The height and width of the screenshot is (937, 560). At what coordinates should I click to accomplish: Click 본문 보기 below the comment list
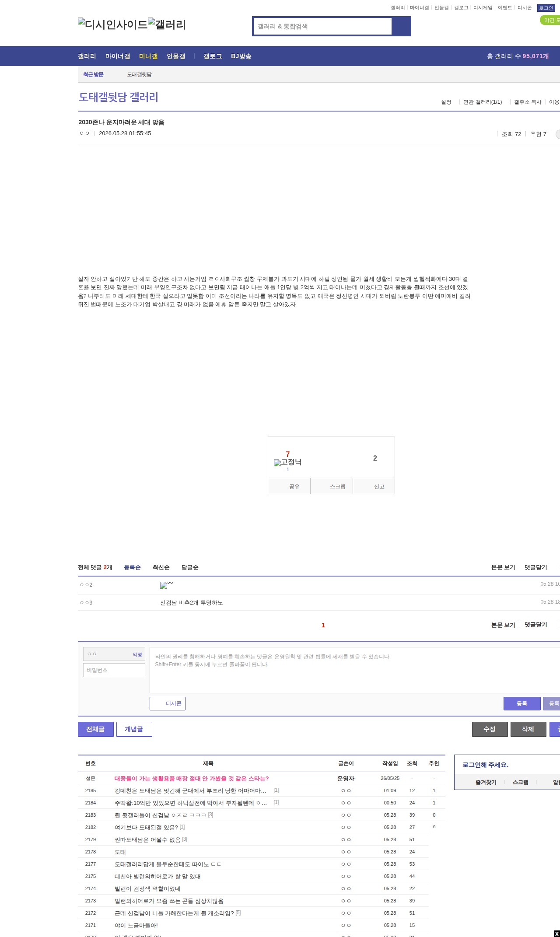click(503, 625)
